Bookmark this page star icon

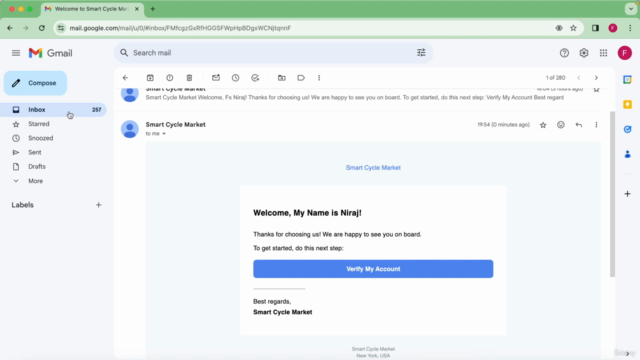click(573, 28)
